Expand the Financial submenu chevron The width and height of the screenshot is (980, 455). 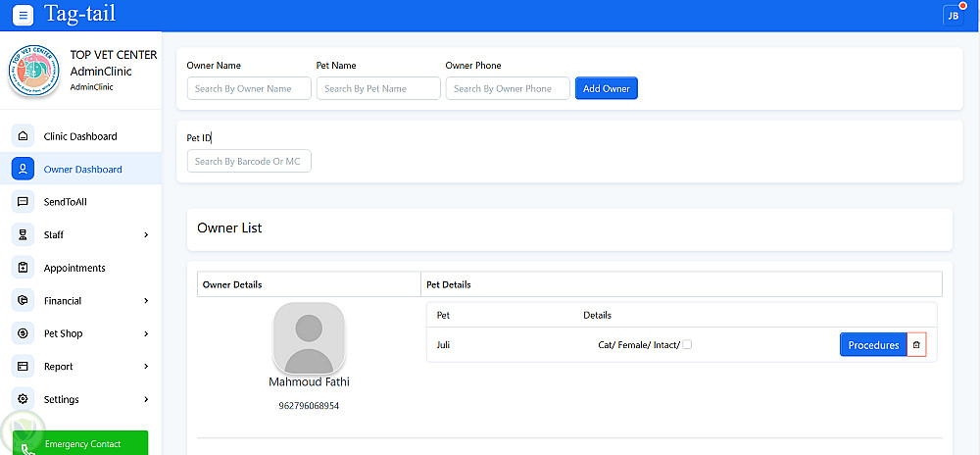[x=146, y=301]
